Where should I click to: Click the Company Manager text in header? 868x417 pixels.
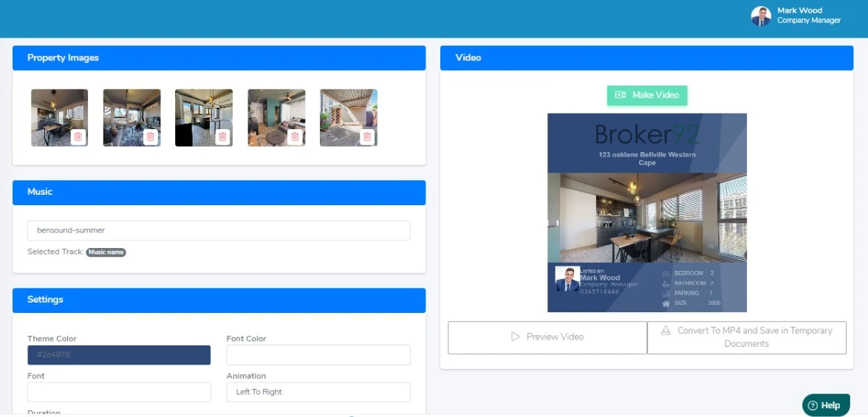click(809, 21)
